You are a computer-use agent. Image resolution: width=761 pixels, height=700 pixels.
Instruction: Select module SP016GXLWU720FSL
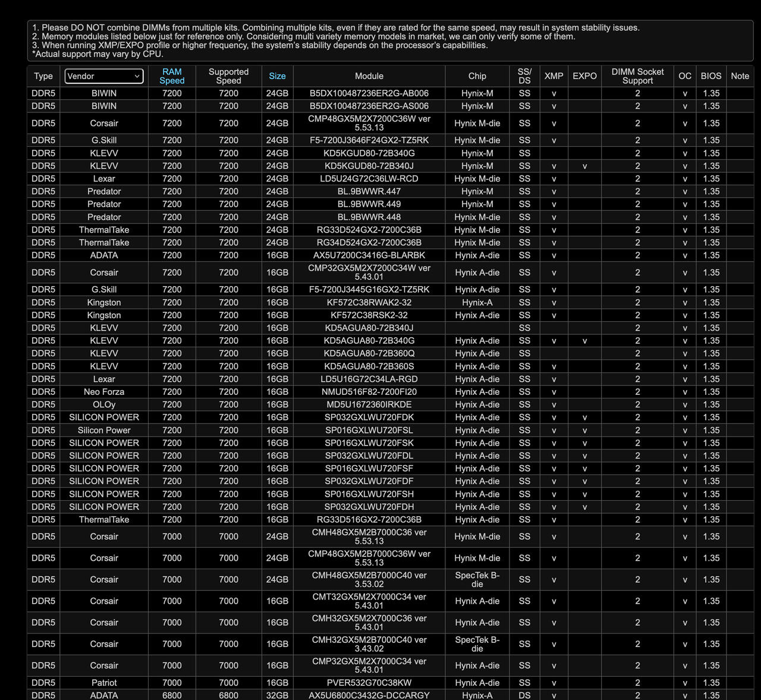tap(369, 430)
